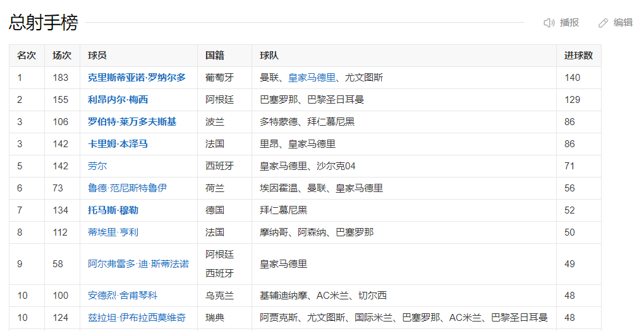644x331 pixels.
Task: Select appearances value 183
Action: click(x=61, y=78)
